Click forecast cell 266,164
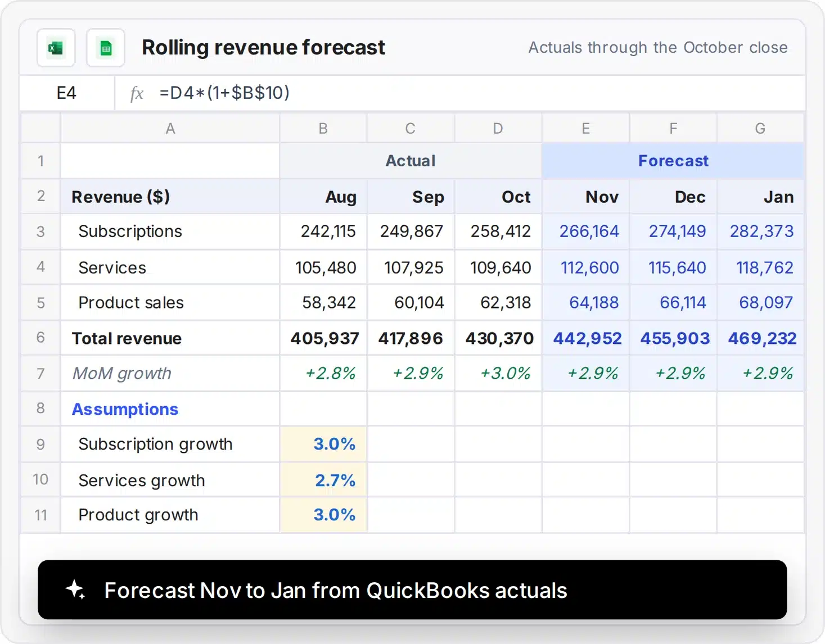Screen dimensions: 825x644 coord(585,232)
